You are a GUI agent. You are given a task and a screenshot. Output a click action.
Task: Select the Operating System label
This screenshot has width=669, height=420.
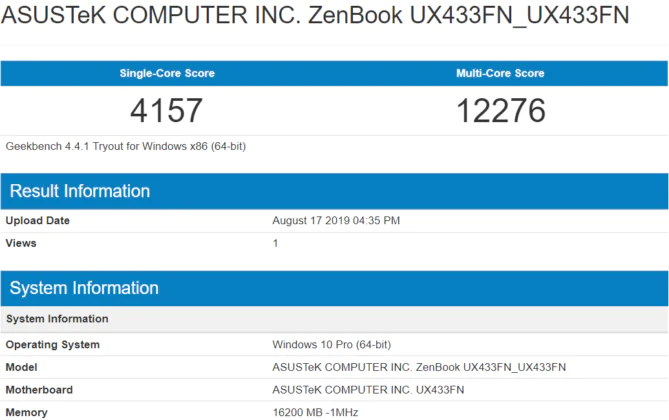[52, 345]
